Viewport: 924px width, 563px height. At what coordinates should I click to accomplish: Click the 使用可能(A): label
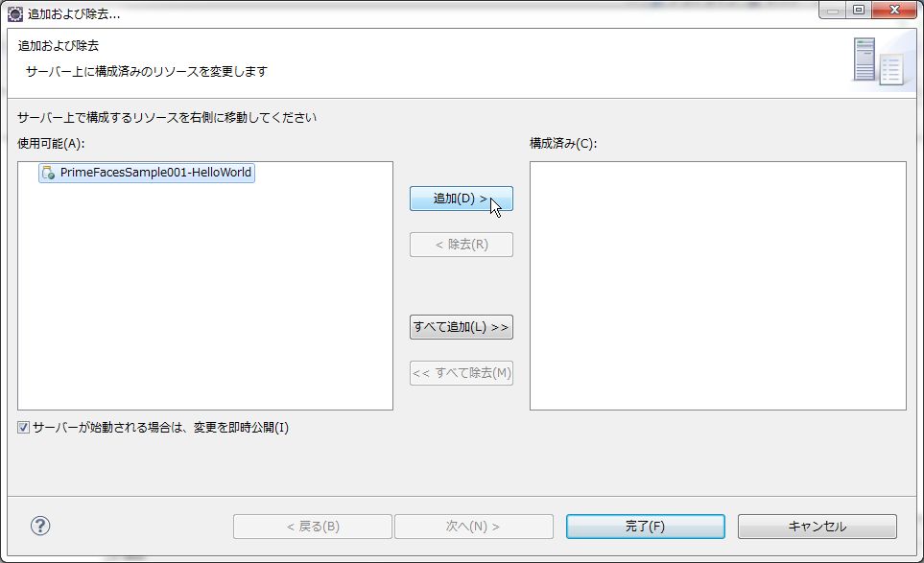51,143
